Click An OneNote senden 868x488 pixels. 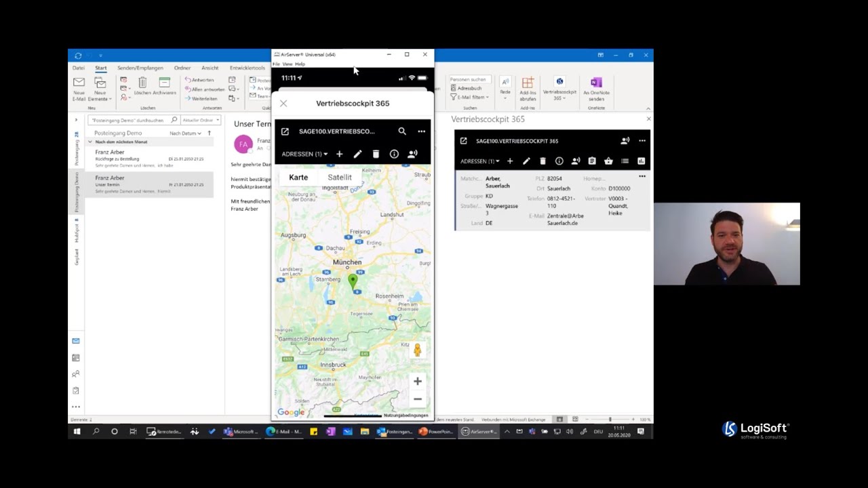596,88
